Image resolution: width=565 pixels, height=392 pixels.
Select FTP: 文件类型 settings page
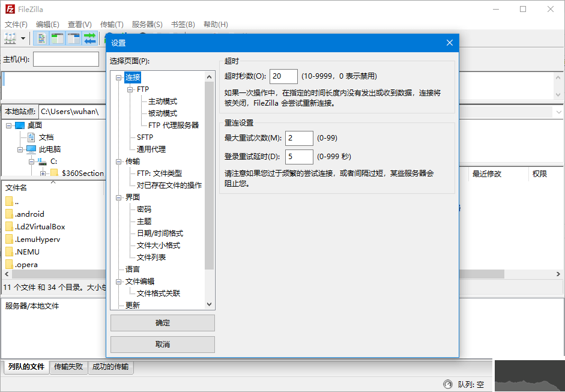[x=159, y=173]
